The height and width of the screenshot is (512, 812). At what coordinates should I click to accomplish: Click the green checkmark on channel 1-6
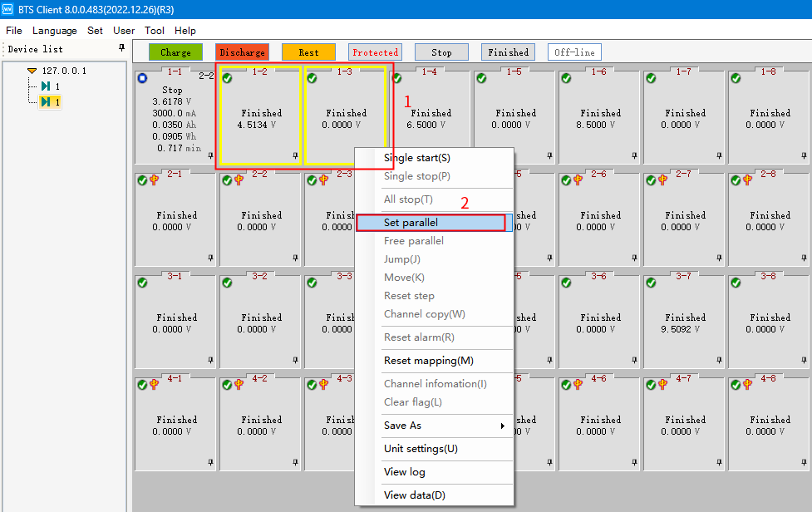click(566, 78)
